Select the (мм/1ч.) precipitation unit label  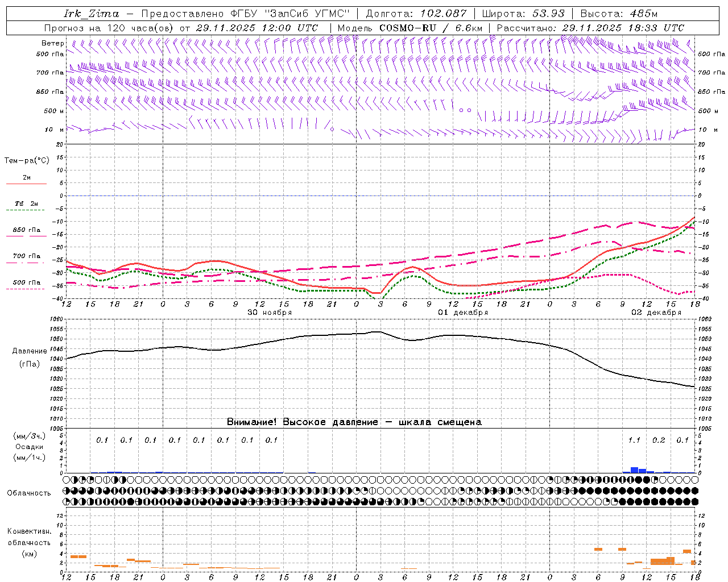(x=30, y=458)
